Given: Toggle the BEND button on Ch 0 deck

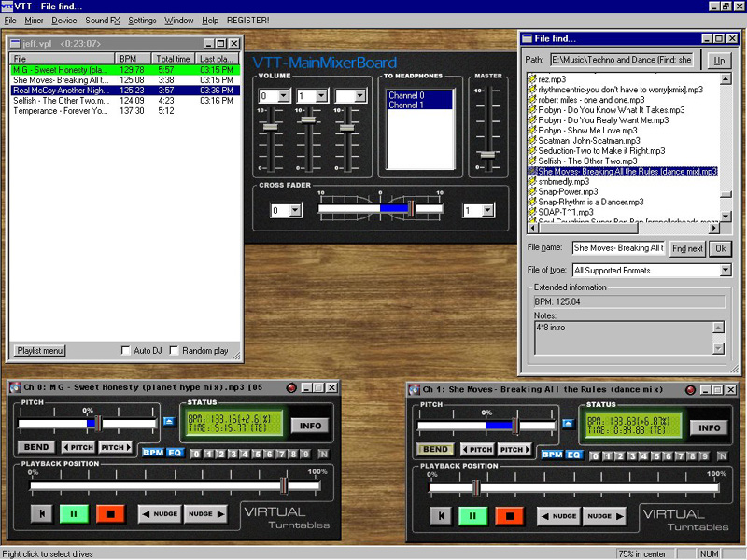Looking at the screenshot, I should tap(36, 447).
